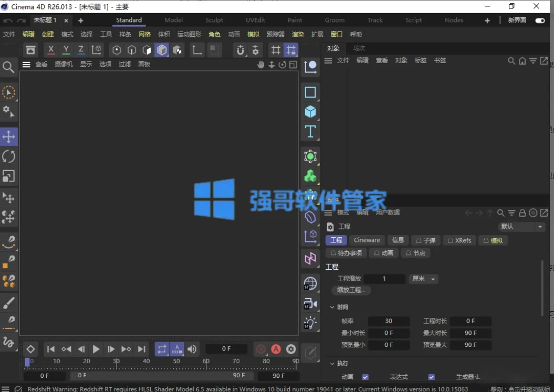Switch to the Sculpt layout tab
Image resolution: width=554 pixels, height=392 pixels.
214,20
